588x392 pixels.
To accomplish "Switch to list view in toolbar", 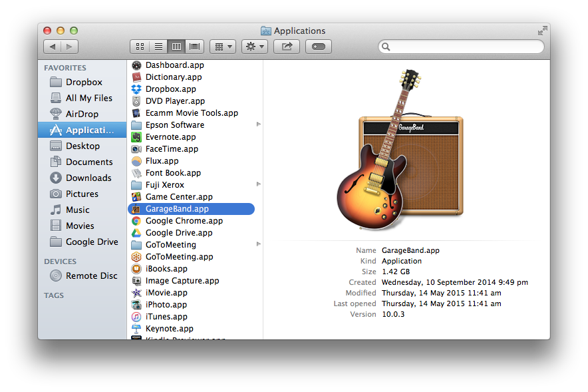I will [158, 47].
